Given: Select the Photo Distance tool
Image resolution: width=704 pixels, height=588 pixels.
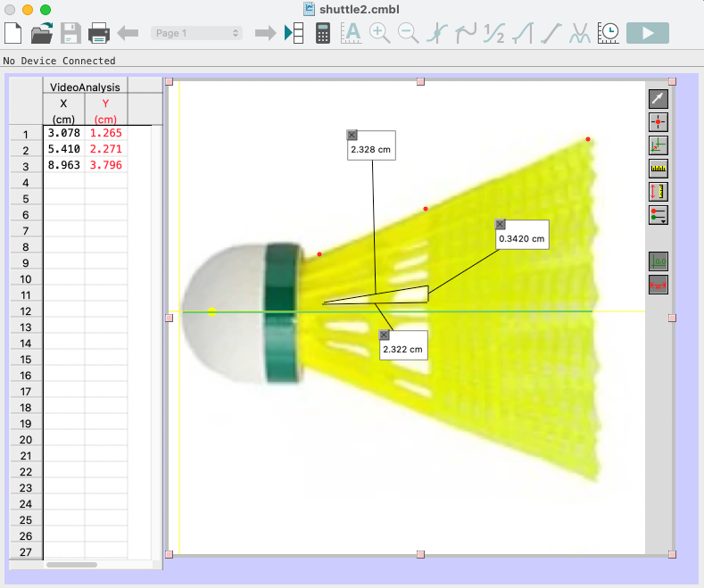Looking at the screenshot, I should coord(658,192).
